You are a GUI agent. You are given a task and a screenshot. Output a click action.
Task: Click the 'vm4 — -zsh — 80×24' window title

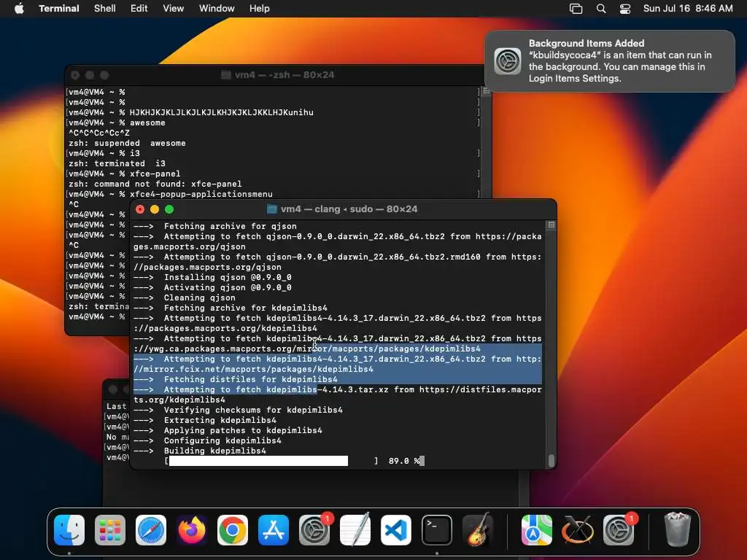285,75
